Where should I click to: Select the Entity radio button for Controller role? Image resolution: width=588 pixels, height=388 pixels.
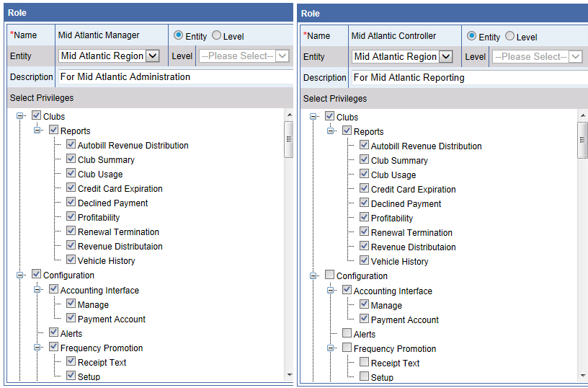[x=471, y=37]
